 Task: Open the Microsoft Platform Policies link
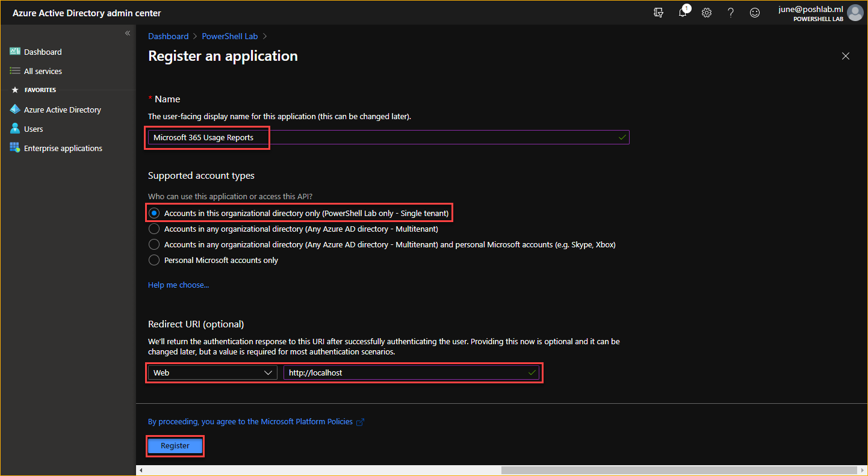(250, 421)
